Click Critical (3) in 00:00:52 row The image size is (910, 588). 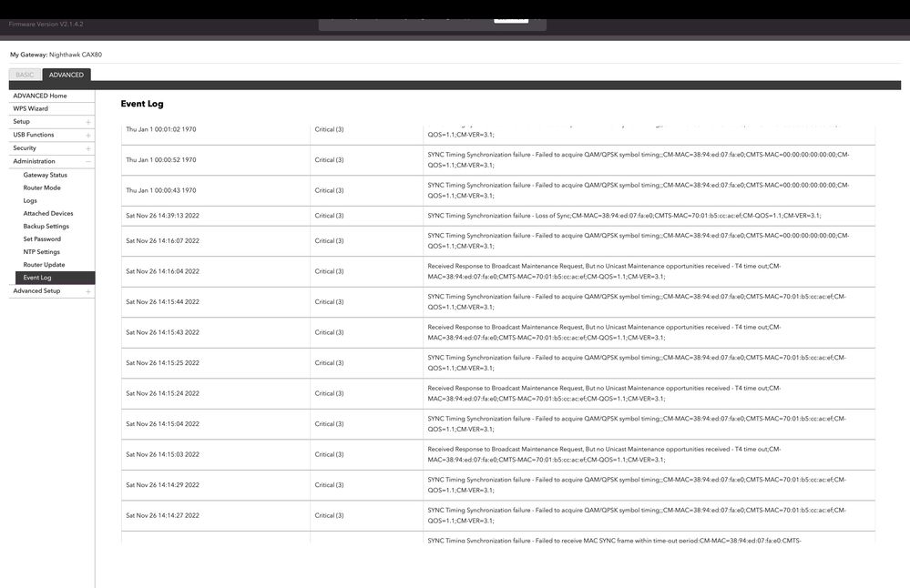click(x=329, y=159)
